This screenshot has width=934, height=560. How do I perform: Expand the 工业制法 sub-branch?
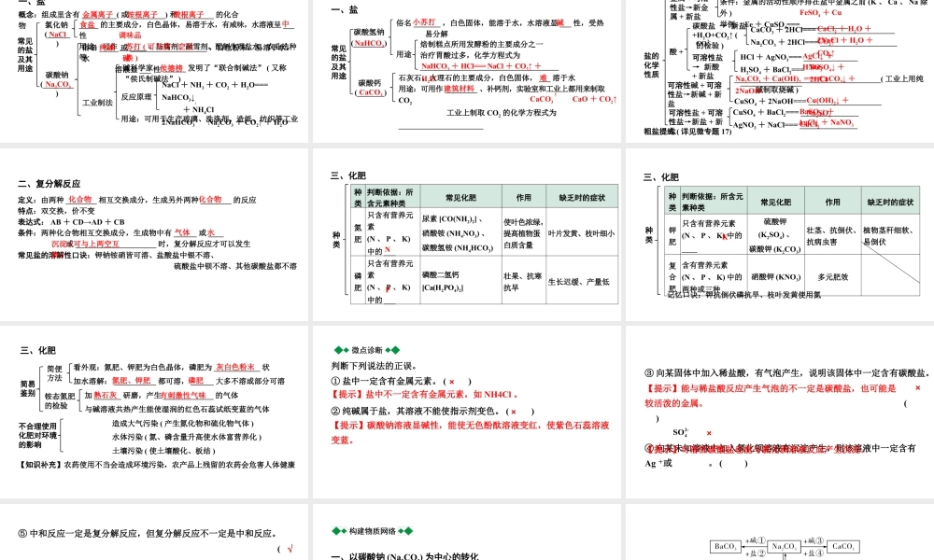coord(97,101)
